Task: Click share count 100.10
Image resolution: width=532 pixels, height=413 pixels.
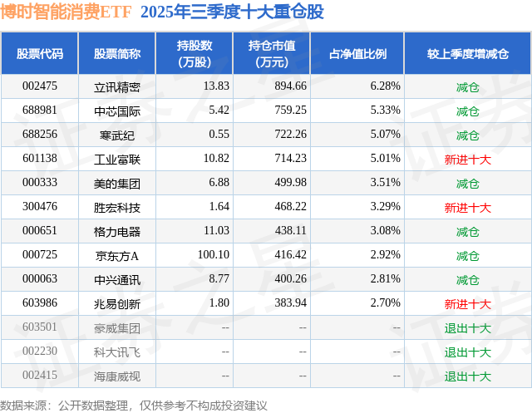Action: (214, 254)
